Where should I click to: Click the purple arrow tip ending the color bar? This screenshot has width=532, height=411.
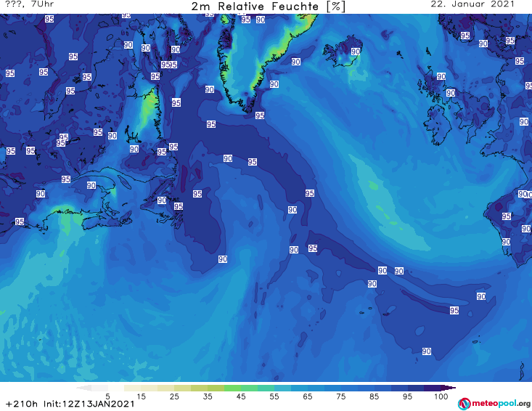(x=449, y=388)
